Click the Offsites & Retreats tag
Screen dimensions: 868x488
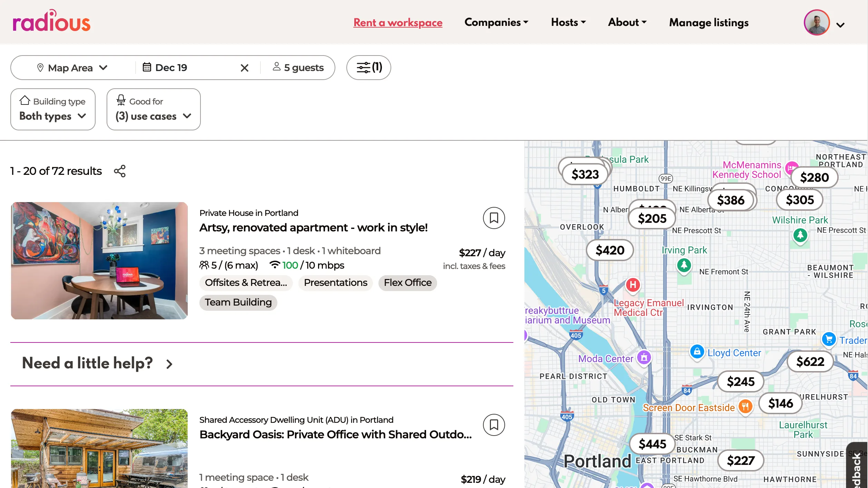(246, 283)
